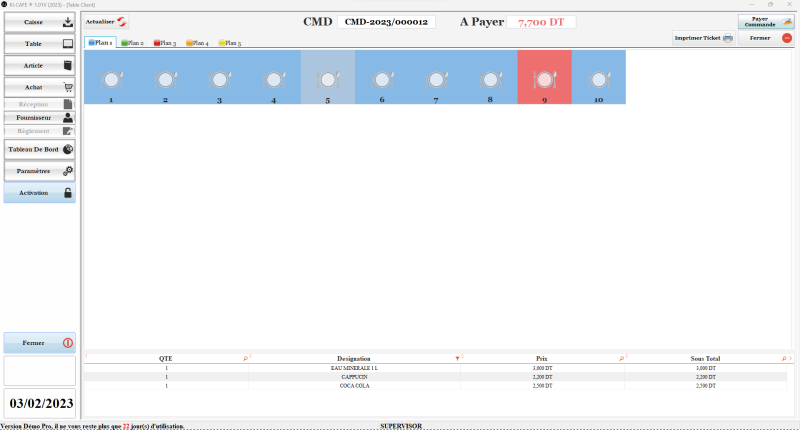Close order panel with top-right Fermer
This screenshot has height=430, width=800.
765,38
